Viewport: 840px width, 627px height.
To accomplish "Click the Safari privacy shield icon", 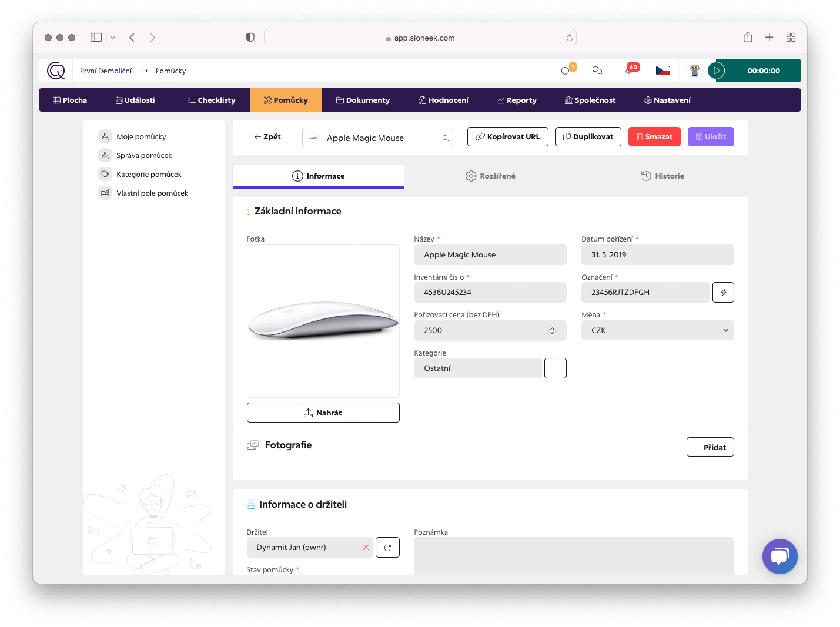I will pyautogui.click(x=250, y=37).
